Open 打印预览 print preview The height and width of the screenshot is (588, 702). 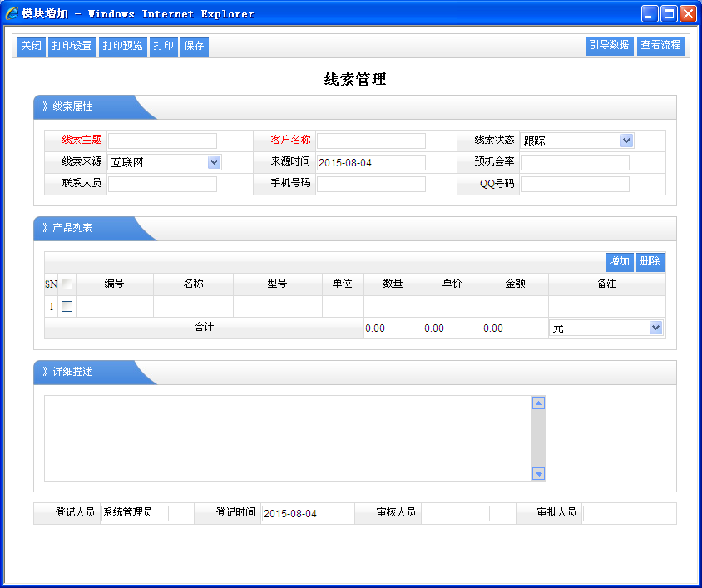pyautogui.click(x=122, y=47)
